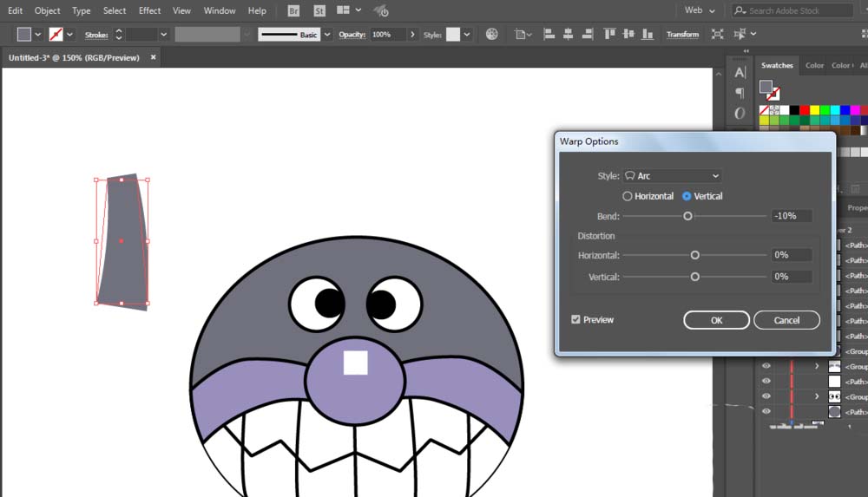
Task: Open the Type menu
Action: tap(81, 10)
